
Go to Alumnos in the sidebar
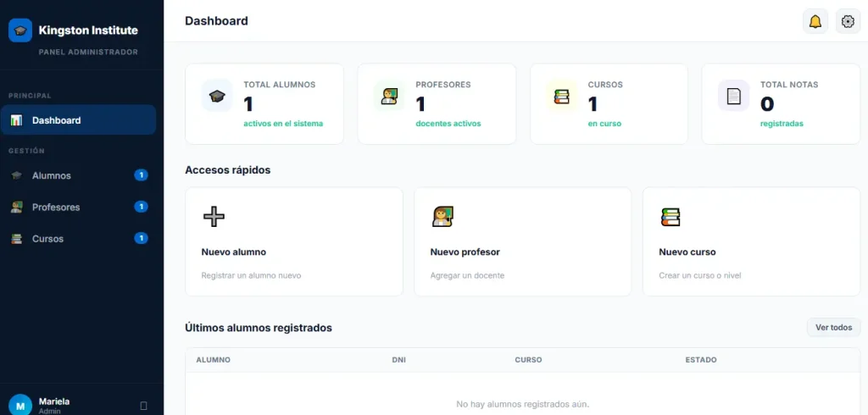point(52,175)
